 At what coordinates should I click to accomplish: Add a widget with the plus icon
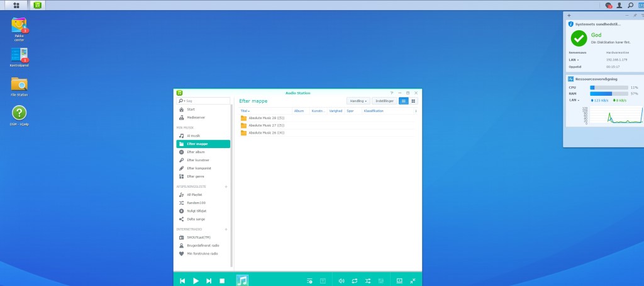(x=569, y=15)
